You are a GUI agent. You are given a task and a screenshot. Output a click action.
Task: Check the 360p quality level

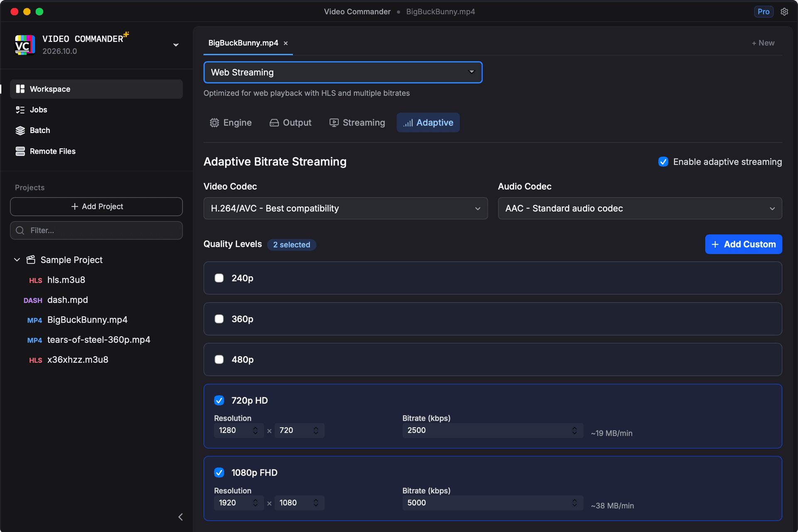[219, 319]
